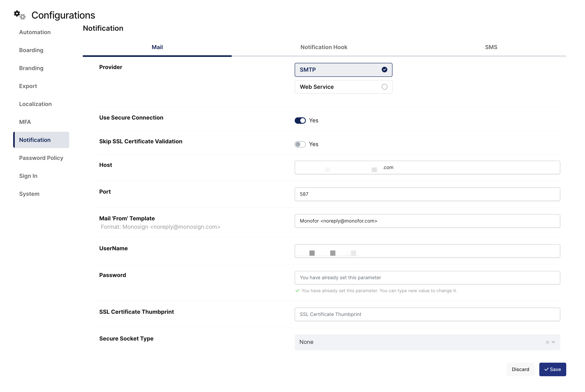The width and height of the screenshot is (585, 392).
Task: Toggle Use Secure Connection switch
Action: pos(300,121)
